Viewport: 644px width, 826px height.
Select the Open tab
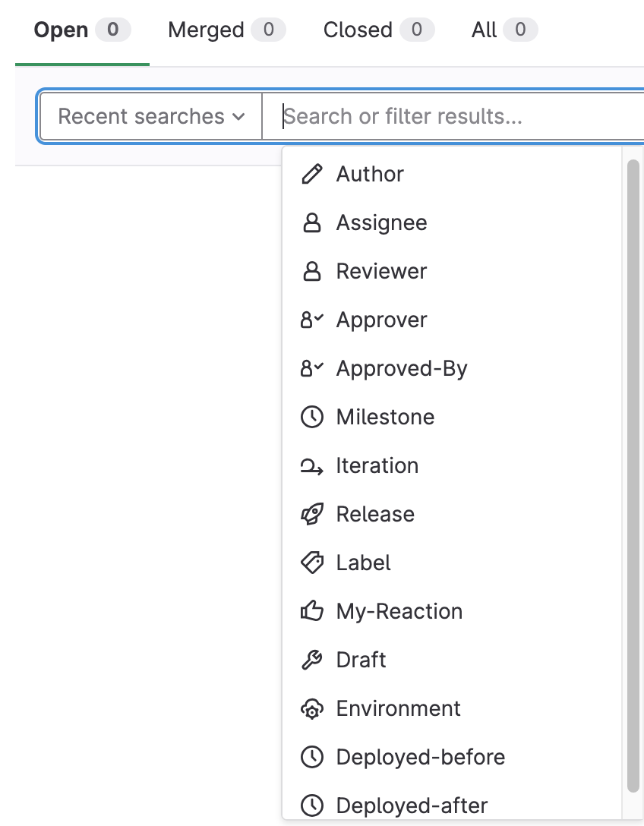[82, 30]
